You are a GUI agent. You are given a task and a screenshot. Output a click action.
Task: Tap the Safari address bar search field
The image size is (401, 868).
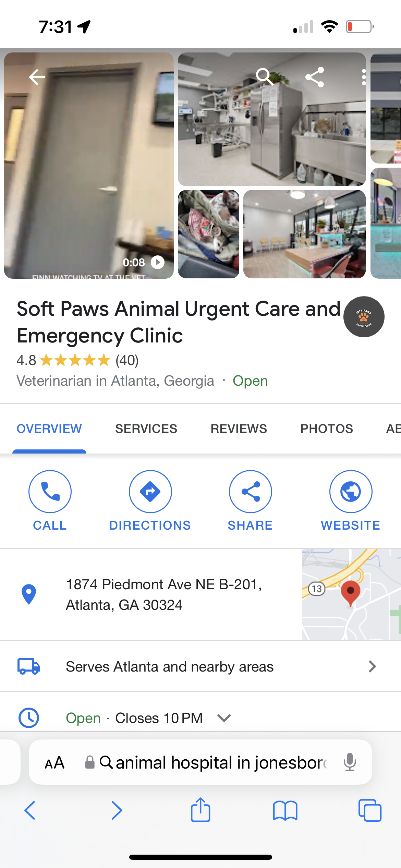tap(212, 762)
